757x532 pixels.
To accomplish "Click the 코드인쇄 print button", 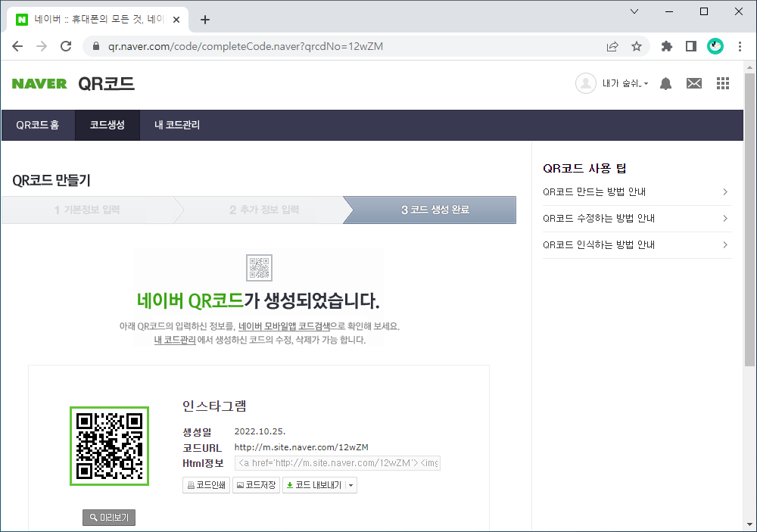I will pyautogui.click(x=206, y=485).
